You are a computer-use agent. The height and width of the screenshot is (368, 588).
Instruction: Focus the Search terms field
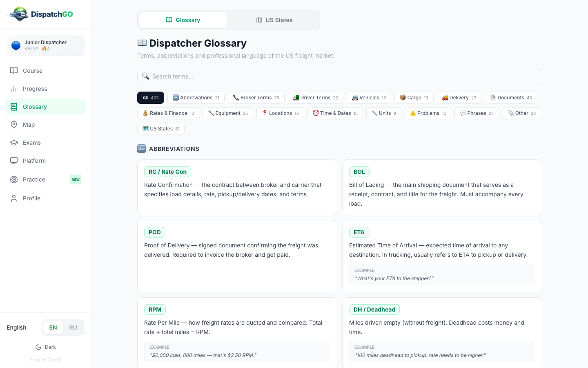340,76
